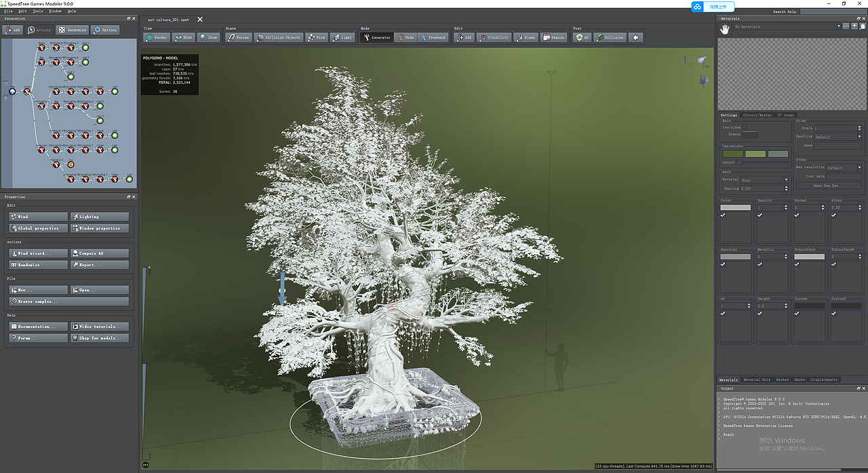
Task: Click Browse samples button
Action: click(68, 302)
